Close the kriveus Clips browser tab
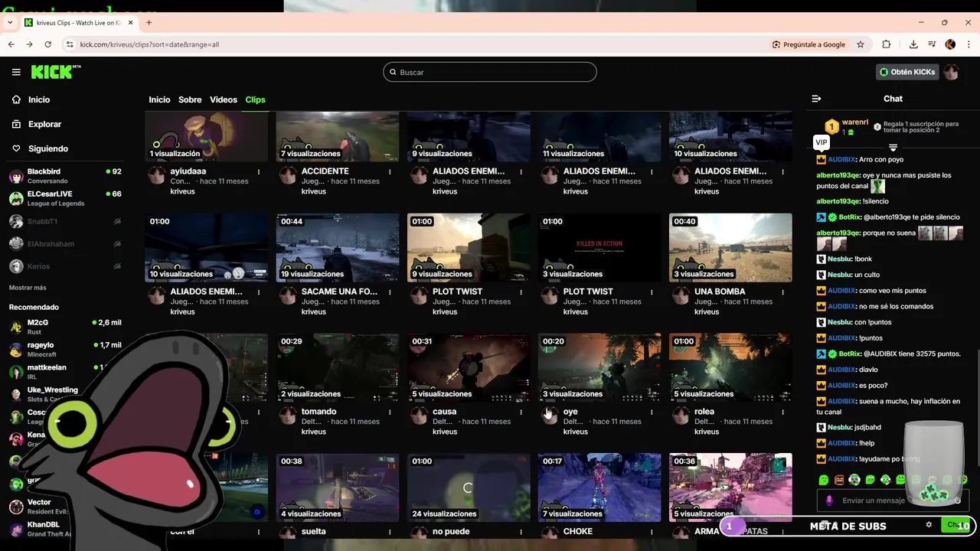 (131, 23)
